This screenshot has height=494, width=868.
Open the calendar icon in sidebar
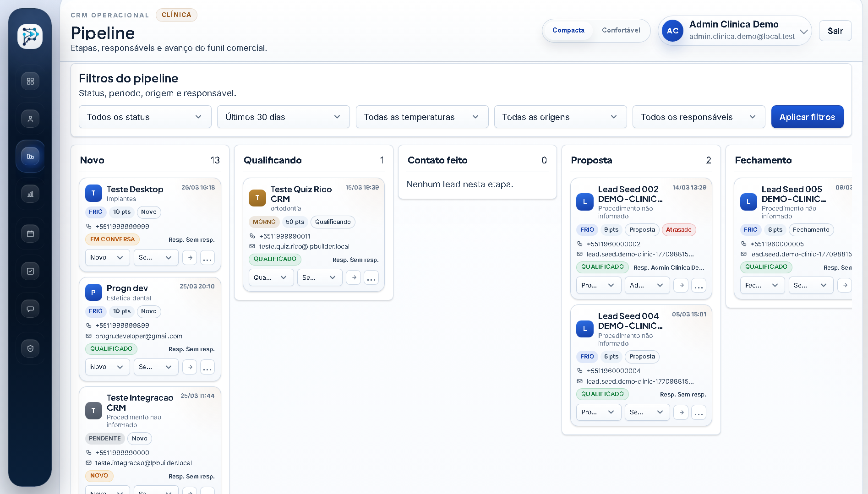pos(30,234)
